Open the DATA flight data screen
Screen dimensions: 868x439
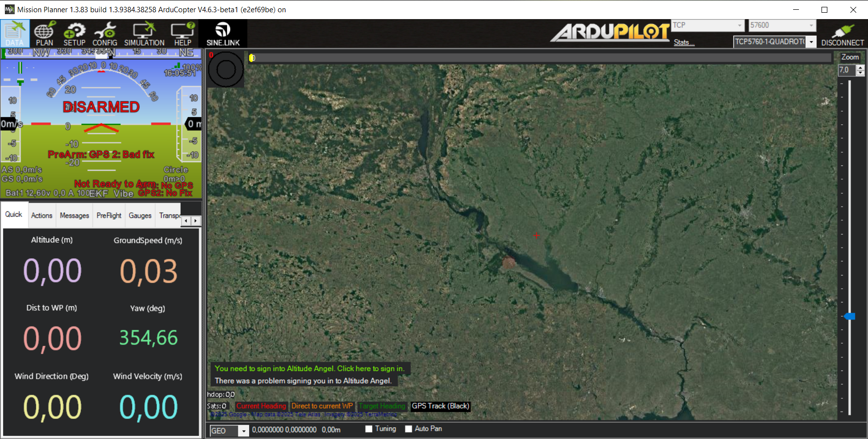click(15, 34)
